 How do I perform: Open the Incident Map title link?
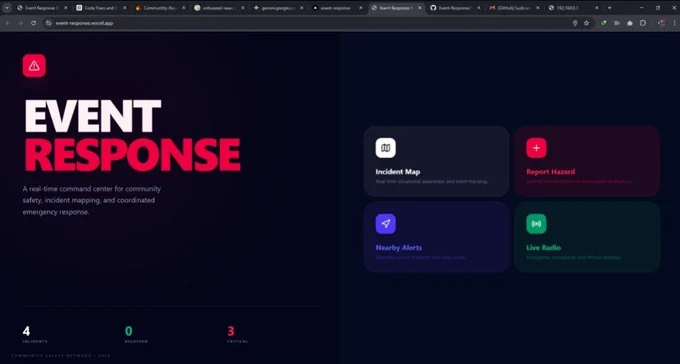398,172
